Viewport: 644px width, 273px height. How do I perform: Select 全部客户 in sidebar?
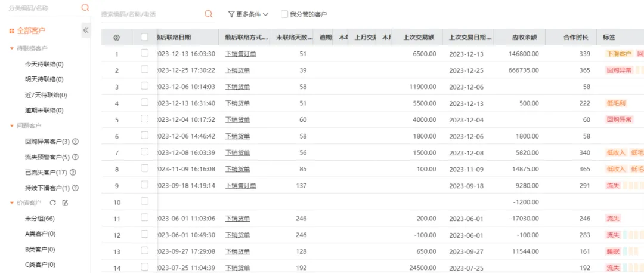pyautogui.click(x=31, y=30)
